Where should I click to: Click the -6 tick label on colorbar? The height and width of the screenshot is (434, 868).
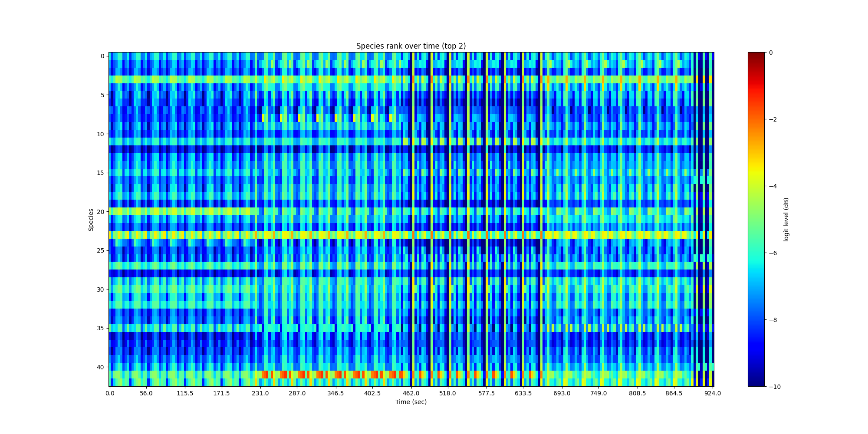pos(773,253)
